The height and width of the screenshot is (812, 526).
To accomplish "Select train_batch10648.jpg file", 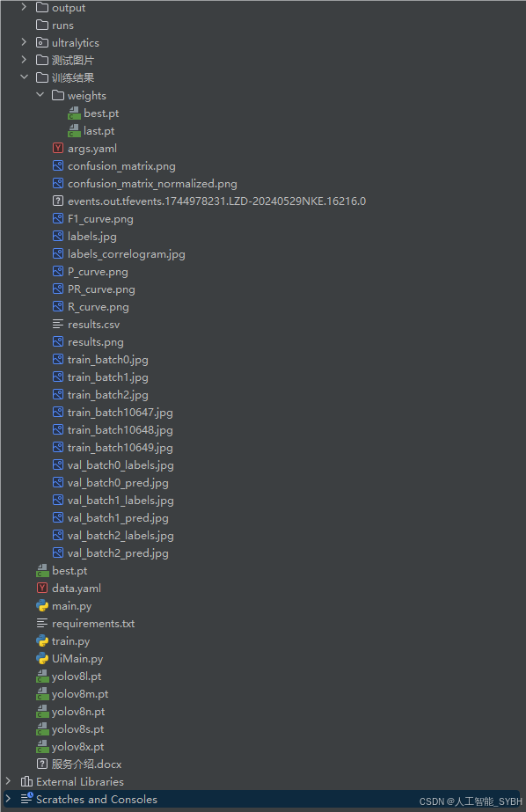I will 121,430.
